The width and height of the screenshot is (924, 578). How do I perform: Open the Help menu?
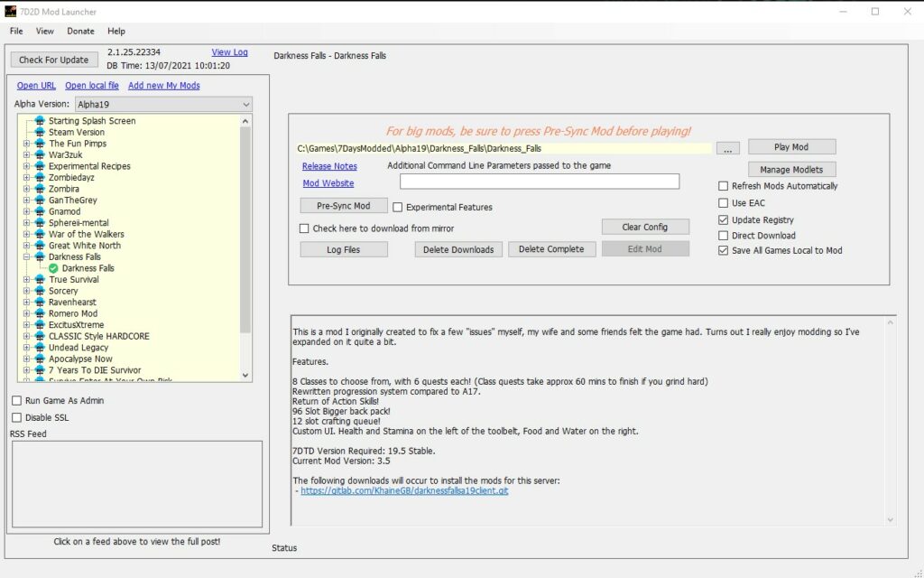tap(116, 32)
